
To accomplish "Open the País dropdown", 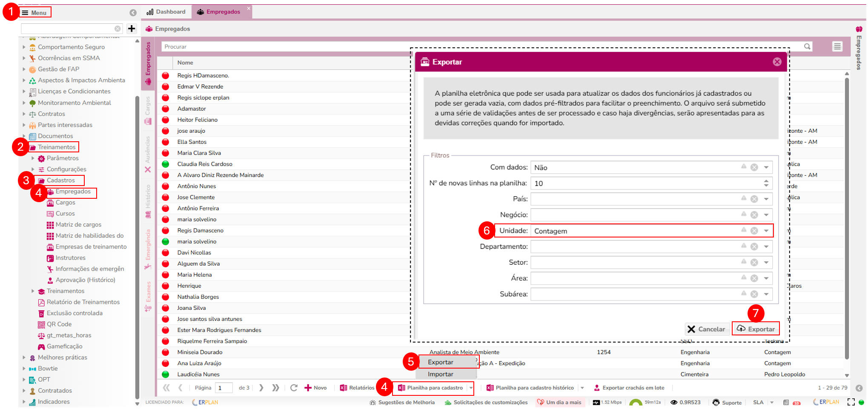I will (766, 199).
